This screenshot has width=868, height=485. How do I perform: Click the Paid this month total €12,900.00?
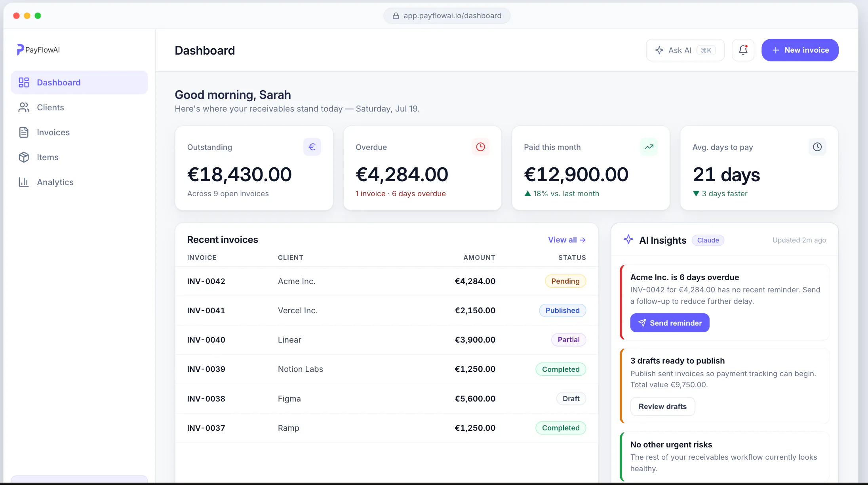point(576,174)
